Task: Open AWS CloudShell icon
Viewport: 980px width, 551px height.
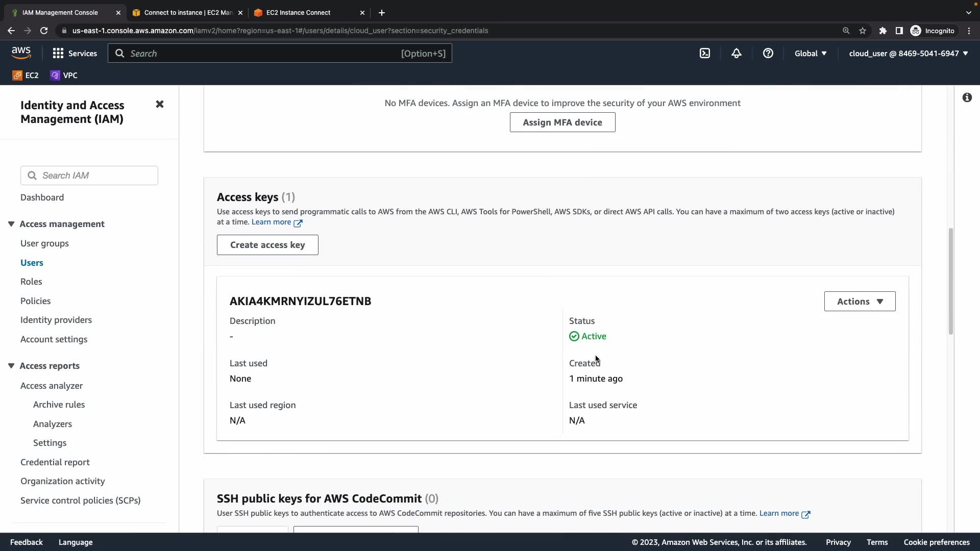Action: pyautogui.click(x=705, y=54)
